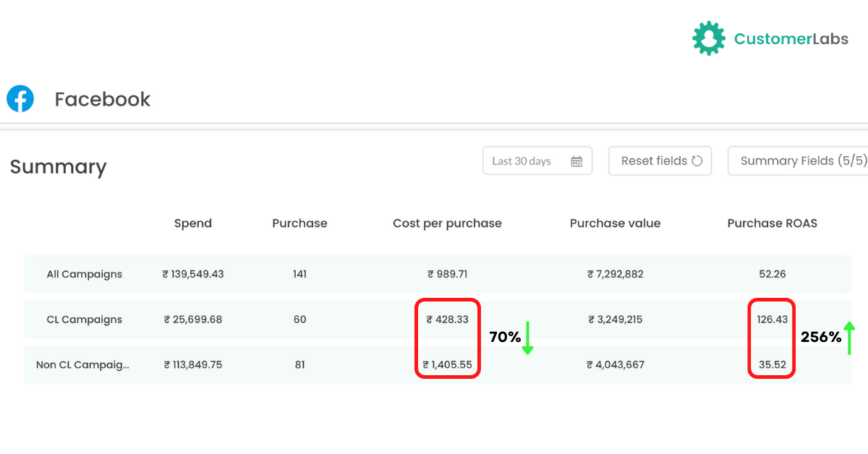
Task: Click the Summary heading
Action: (x=58, y=167)
